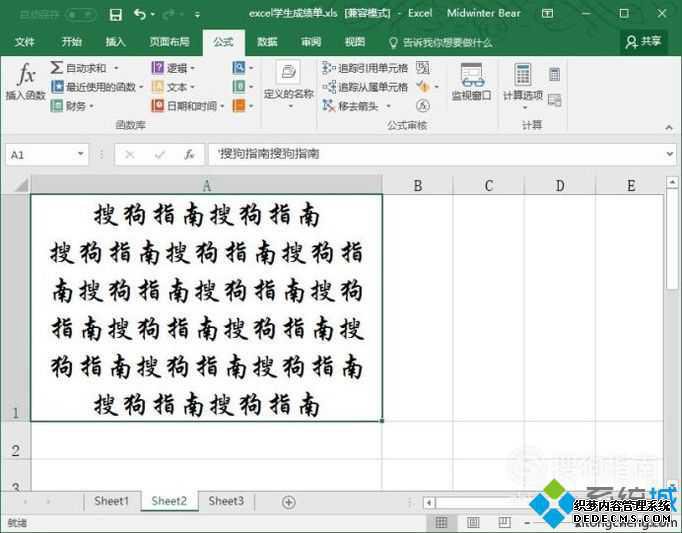Click Remove Arrows (移去箭头)
682x533 pixels.
[351, 106]
